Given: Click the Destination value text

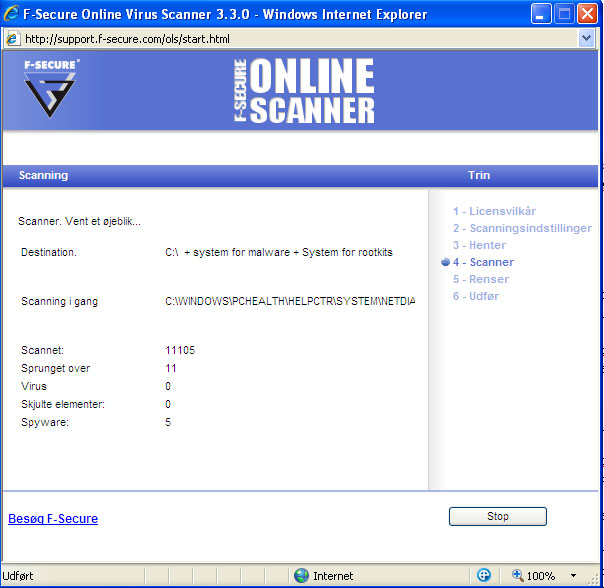Looking at the screenshot, I should coord(279,252).
